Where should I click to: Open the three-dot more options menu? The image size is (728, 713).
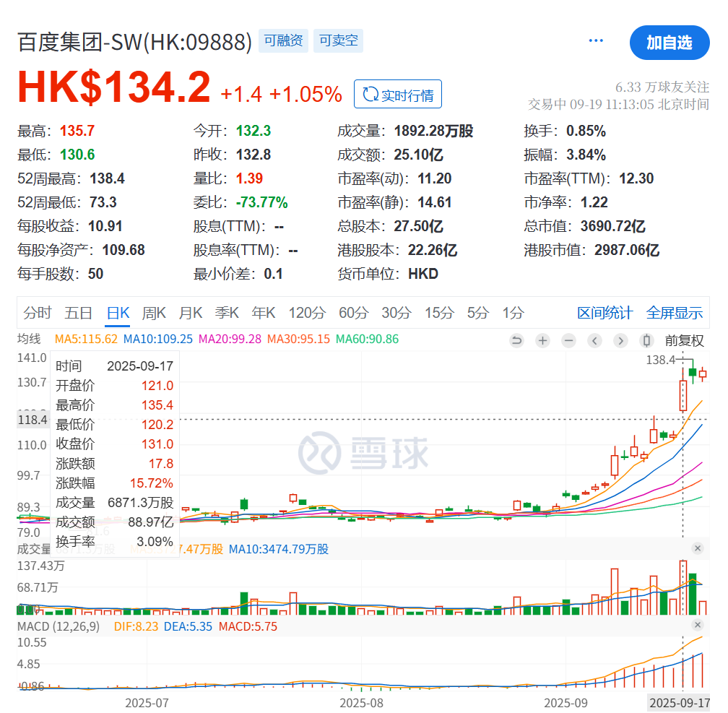point(596,41)
